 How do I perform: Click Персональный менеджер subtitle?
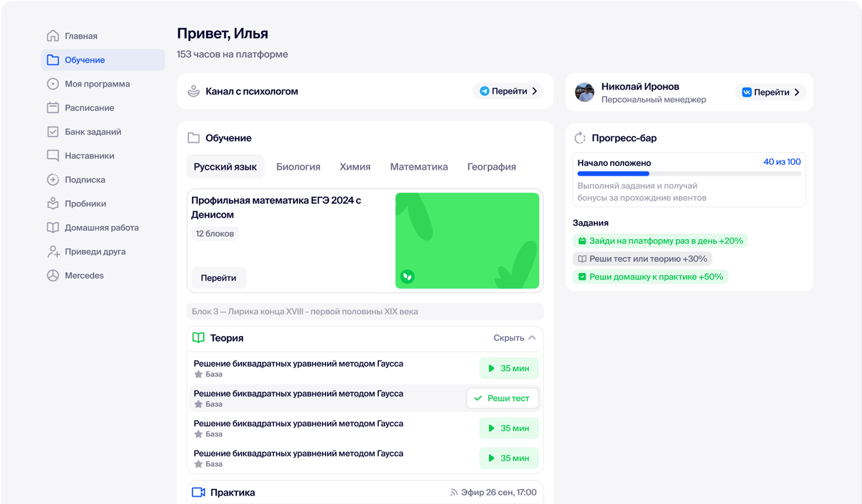click(654, 99)
